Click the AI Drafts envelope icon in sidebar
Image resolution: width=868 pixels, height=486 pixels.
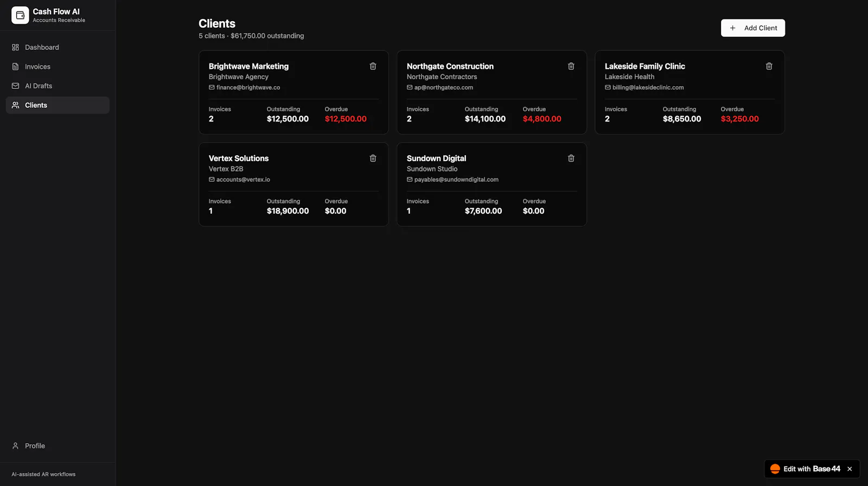[15, 86]
